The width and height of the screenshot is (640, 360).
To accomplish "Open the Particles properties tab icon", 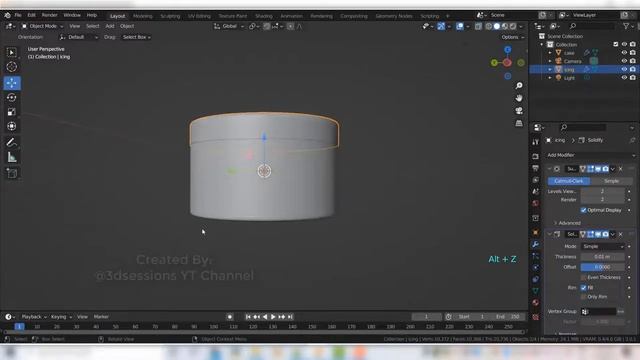I will pos(535,256).
